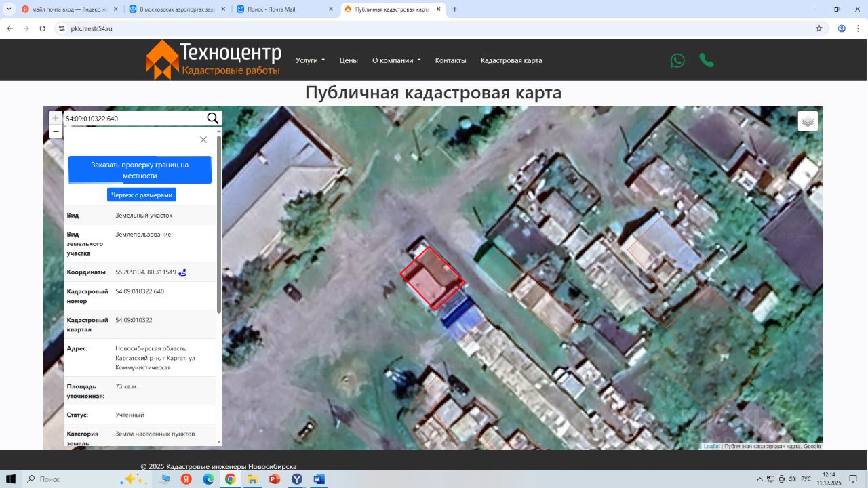Close the 'Поиск - Почта Mail' tab
This screenshot has width=868, height=488.
pyautogui.click(x=330, y=9)
